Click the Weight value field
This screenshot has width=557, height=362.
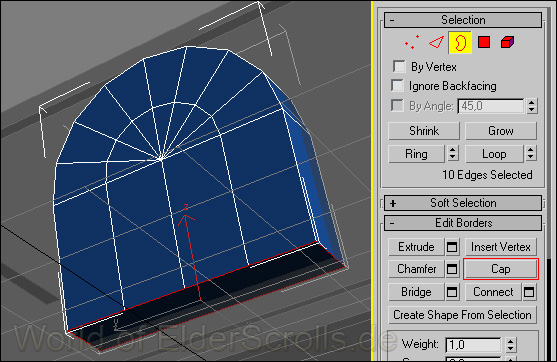tap(474, 345)
